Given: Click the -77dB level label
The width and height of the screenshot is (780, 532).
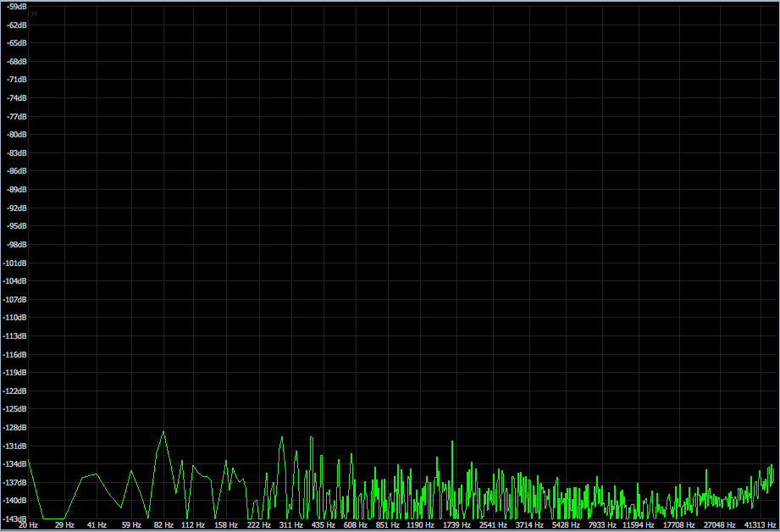Looking at the screenshot, I should point(17,116).
